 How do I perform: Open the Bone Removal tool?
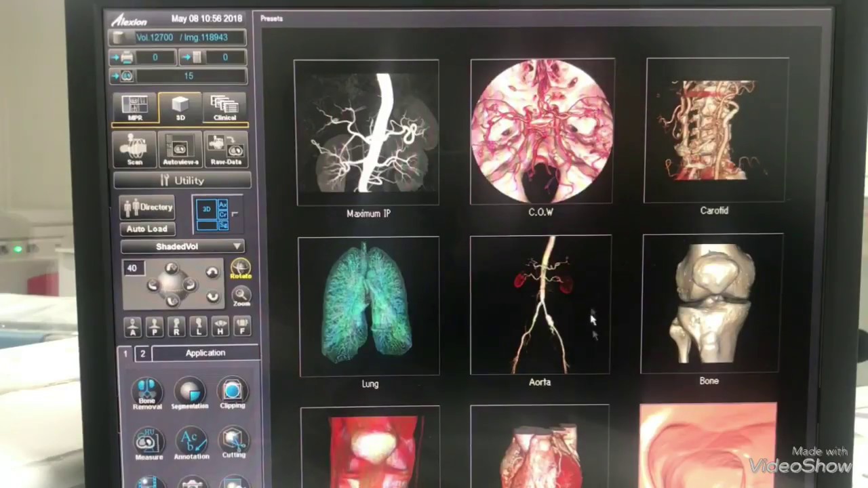[x=147, y=394]
